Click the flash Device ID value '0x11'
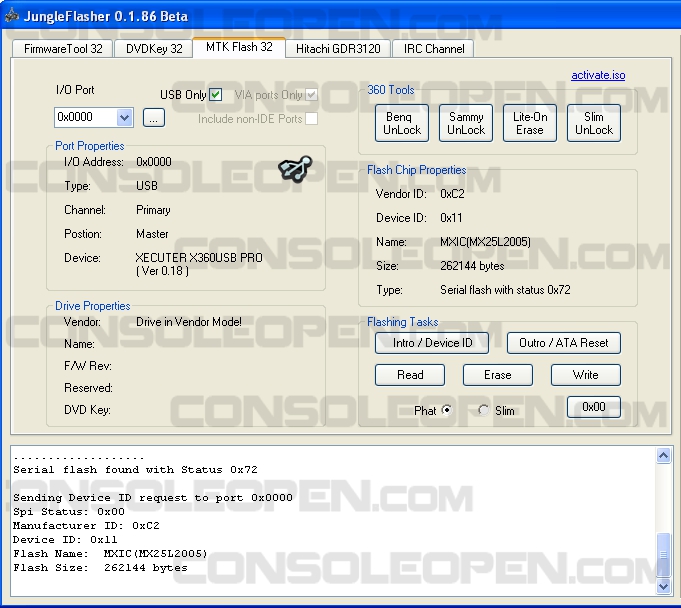 click(451, 218)
